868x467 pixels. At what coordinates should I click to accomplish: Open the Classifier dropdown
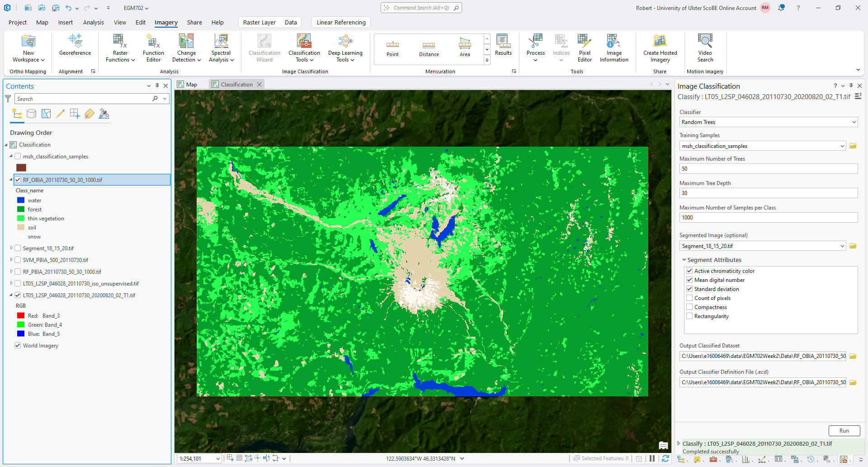(768, 122)
